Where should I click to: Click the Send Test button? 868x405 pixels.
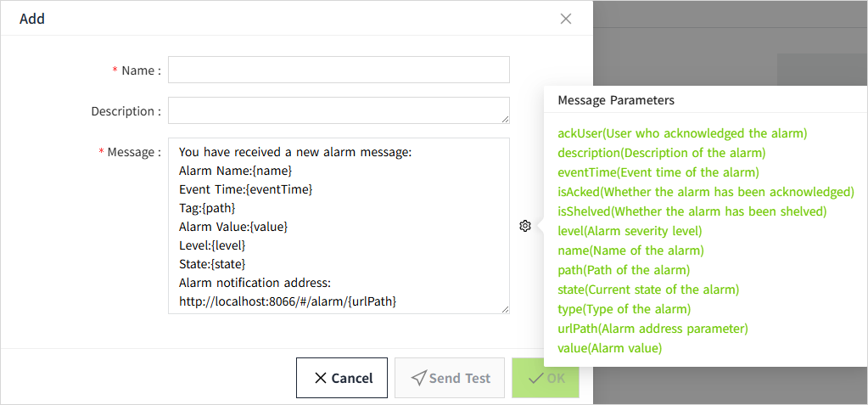450,378
